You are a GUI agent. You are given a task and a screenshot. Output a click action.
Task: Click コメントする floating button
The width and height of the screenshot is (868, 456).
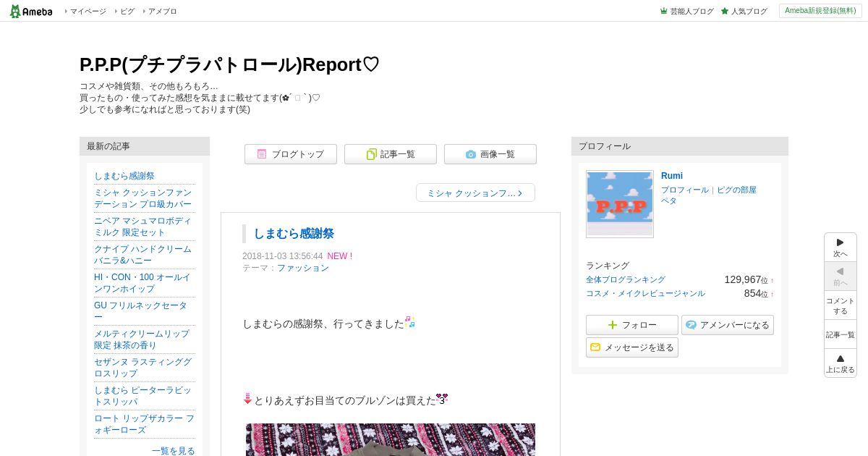click(x=841, y=305)
